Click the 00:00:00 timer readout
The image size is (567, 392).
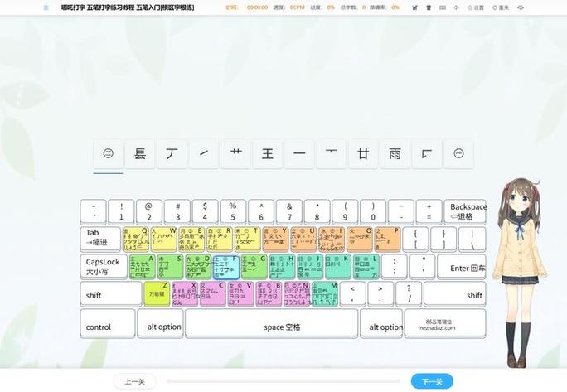[257, 7]
